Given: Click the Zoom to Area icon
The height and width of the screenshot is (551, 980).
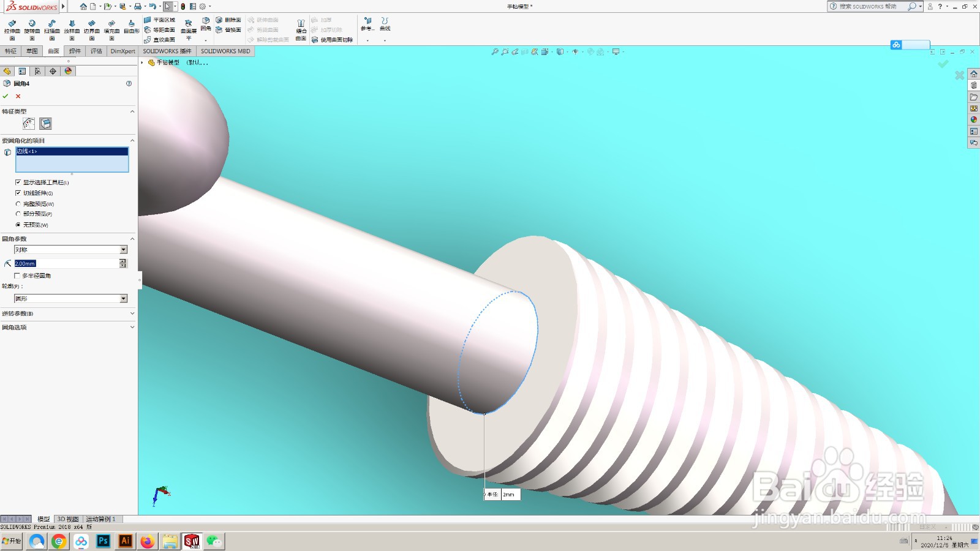Looking at the screenshot, I should [x=505, y=52].
